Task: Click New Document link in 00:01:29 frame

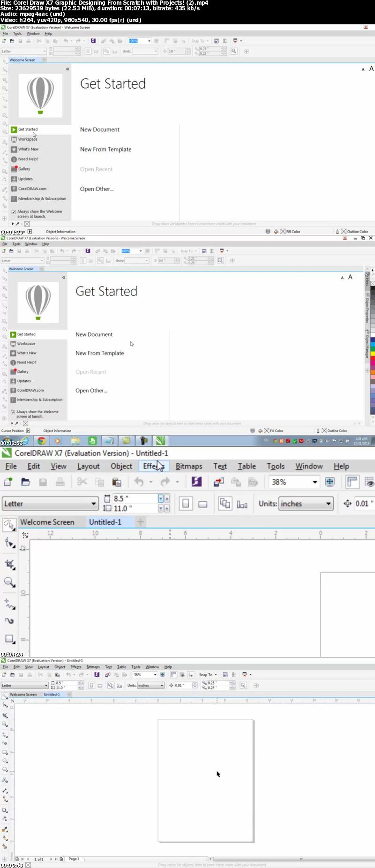Action: coord(99,129)
